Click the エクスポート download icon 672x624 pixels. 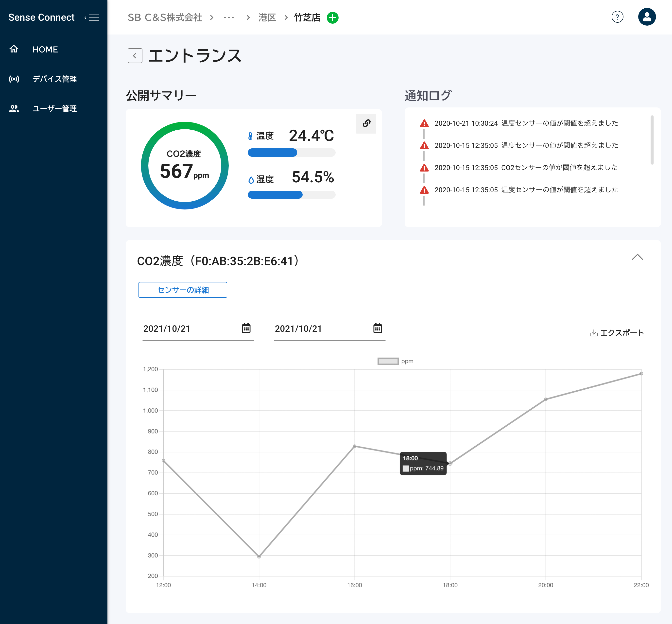point(593,333)
